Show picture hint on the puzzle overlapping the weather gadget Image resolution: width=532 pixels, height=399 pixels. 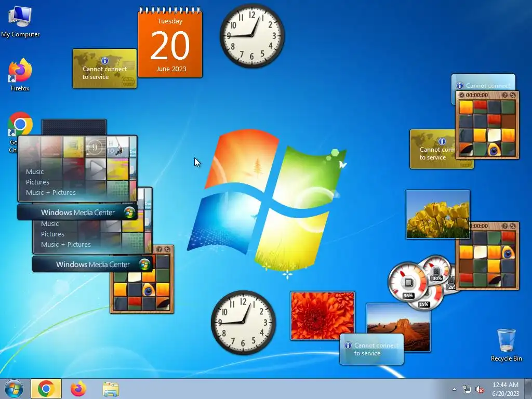(505, 96)
